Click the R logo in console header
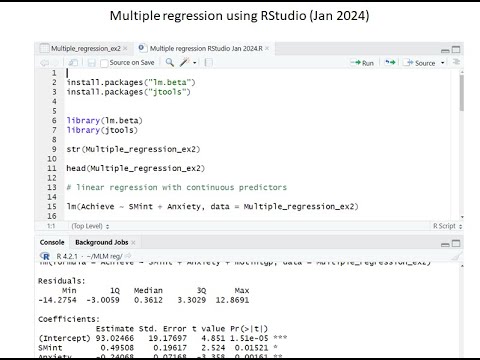This screenshot has width=480, height=360. [45, 256]
